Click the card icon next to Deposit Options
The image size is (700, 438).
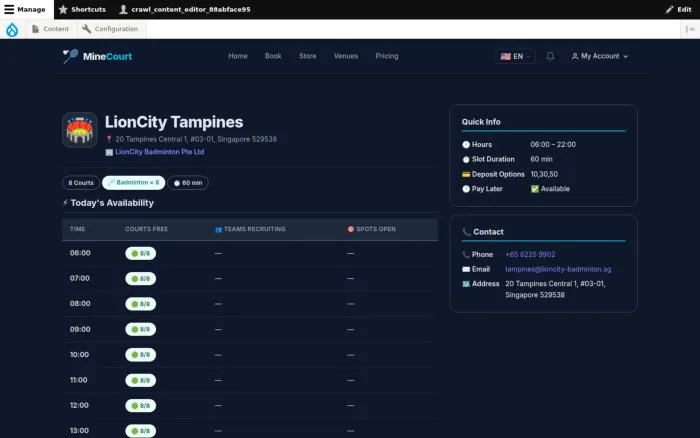pyautogui.click(x=466, y=175)
